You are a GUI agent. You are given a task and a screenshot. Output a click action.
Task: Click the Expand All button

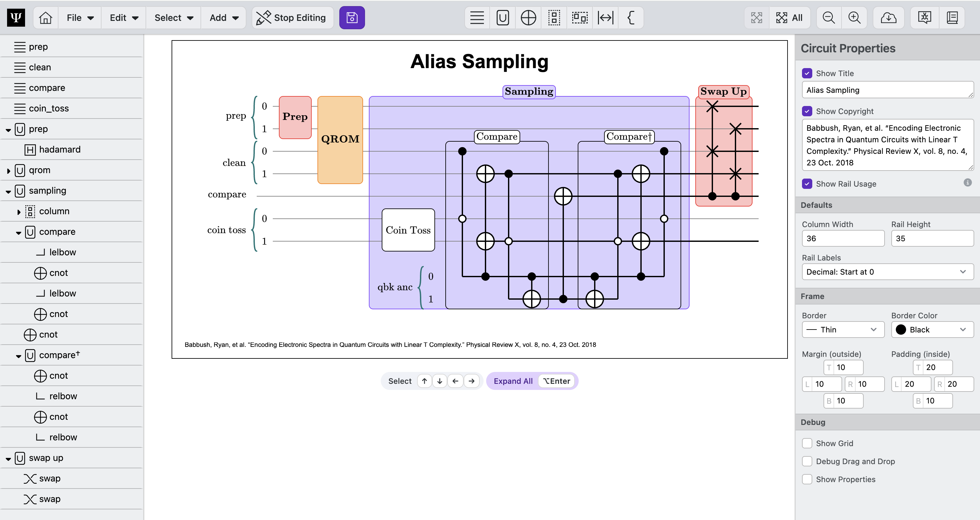pos(512,381)
